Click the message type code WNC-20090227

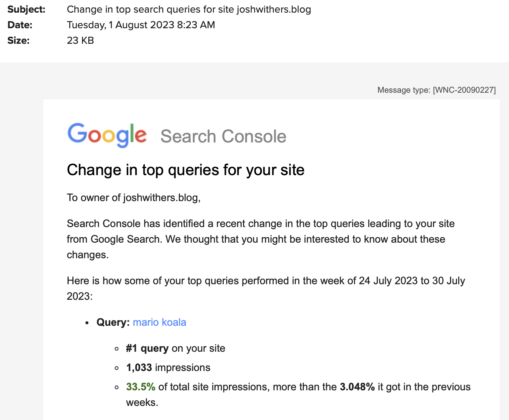tap(464, 90)
